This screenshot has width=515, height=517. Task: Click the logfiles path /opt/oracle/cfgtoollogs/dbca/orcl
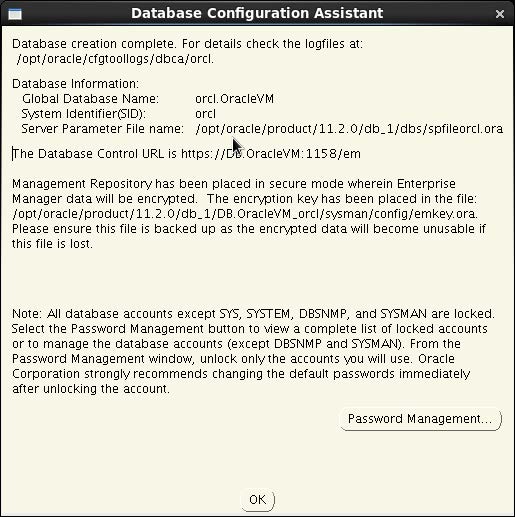pyautogui.click(x=115, y=59)
